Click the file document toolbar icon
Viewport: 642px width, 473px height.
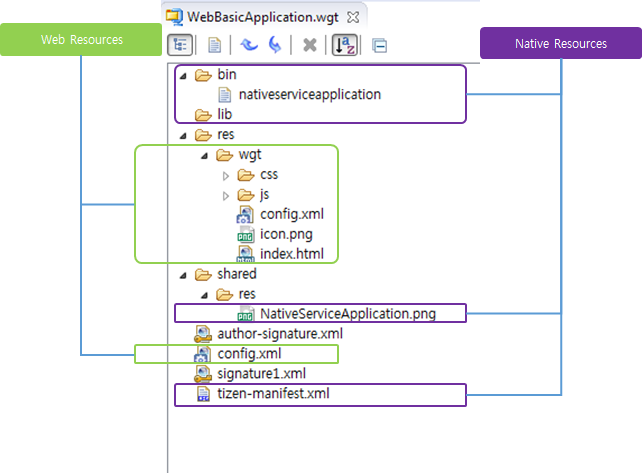click(x=214, y=45)
